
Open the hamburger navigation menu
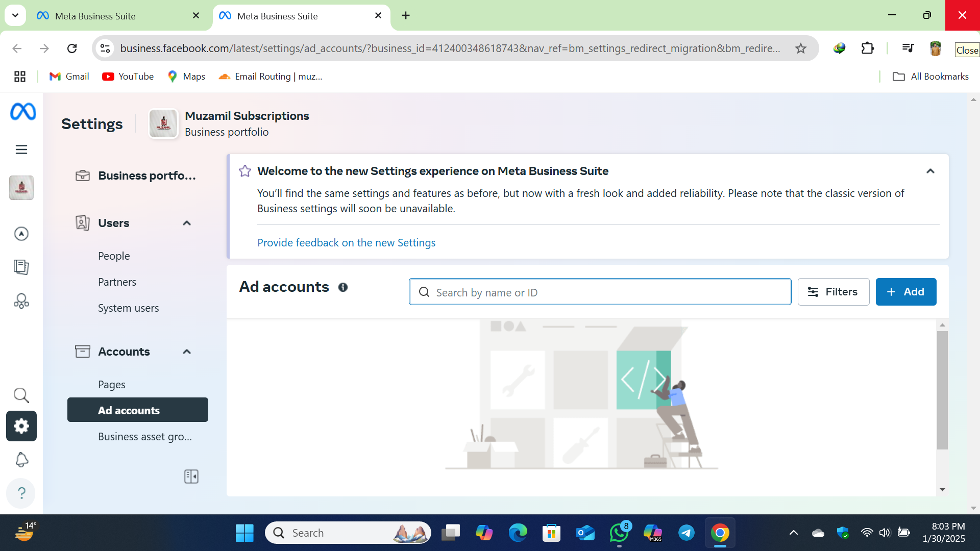(21, 149)
